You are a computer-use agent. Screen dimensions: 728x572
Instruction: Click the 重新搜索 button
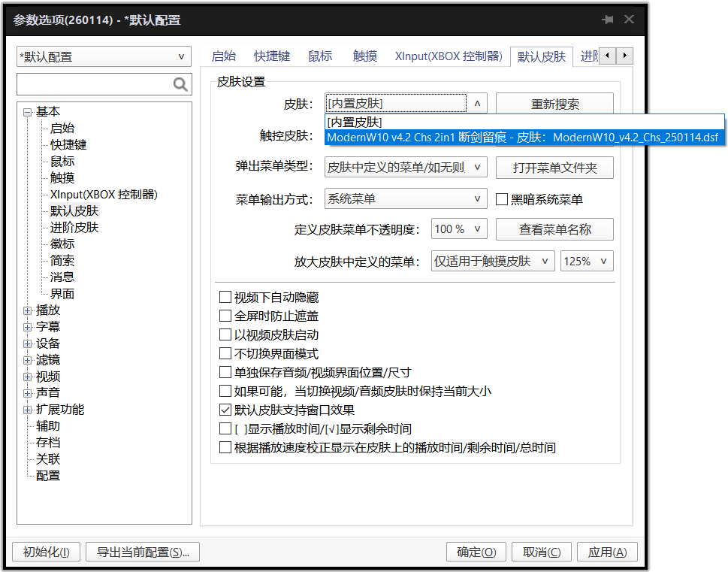click(x=554, y=104)
